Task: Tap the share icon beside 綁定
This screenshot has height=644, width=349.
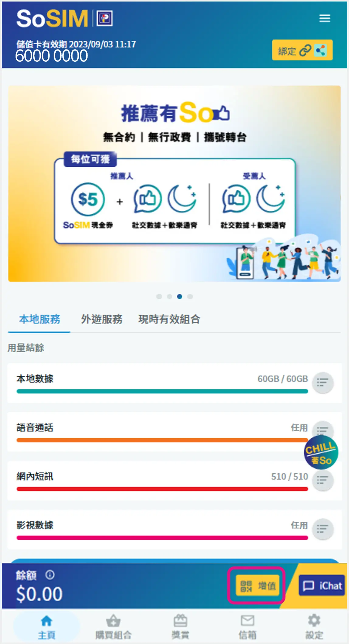Action: point(320,50)
